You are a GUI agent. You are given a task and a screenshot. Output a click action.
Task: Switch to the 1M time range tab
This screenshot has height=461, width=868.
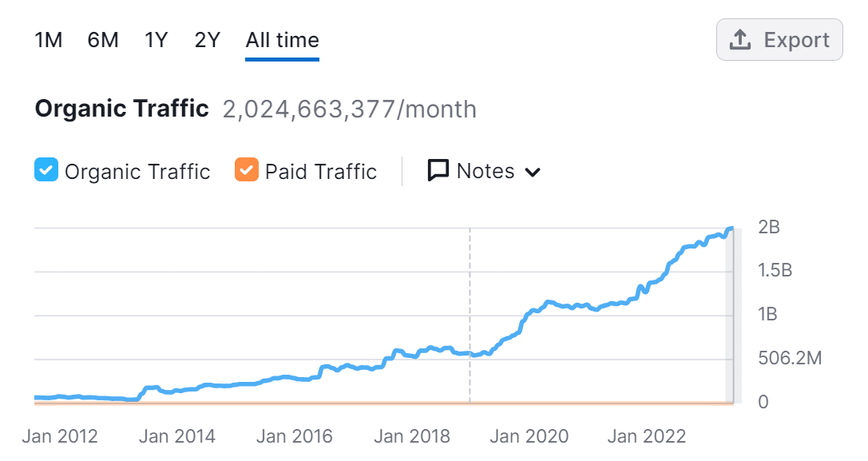(x=49, y=39)
